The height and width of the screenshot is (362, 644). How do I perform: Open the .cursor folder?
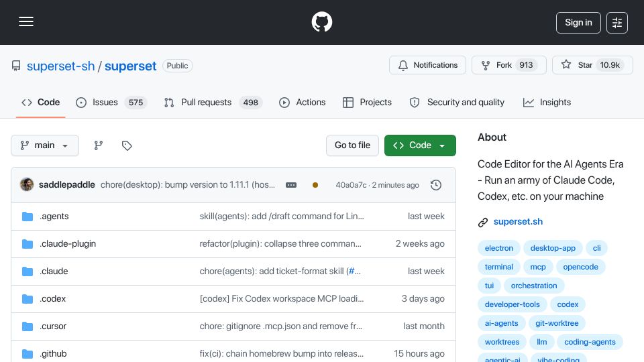(53, 326)
